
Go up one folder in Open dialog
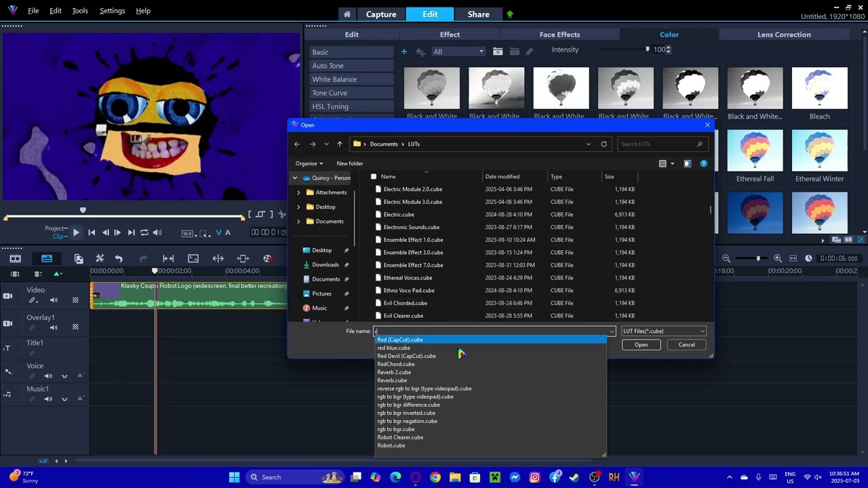340,144
